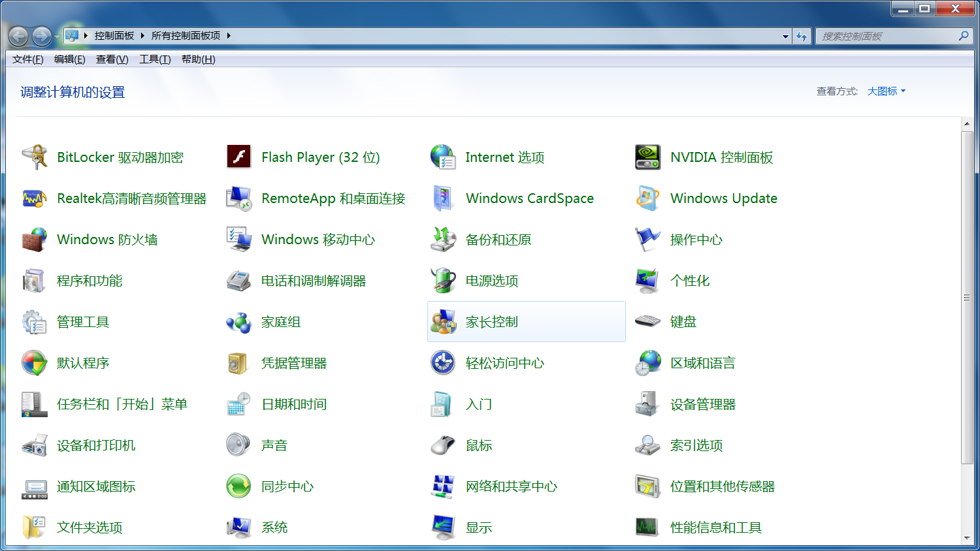Click the magnifier search icon
The width and height of the screenshot is (980, 551).
(x=964, y=36)
